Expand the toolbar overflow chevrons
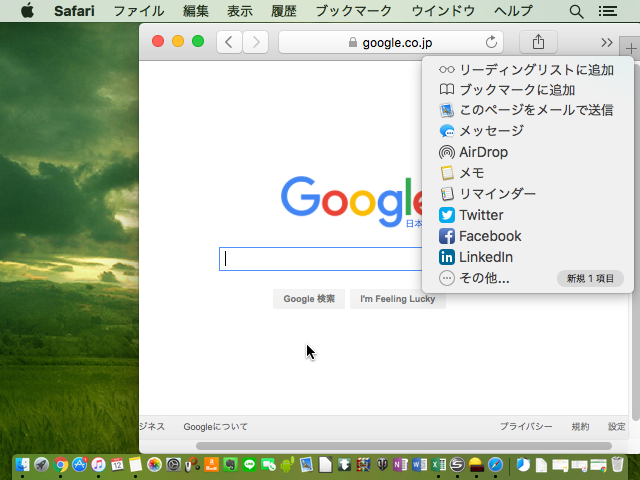This screenshot has height=480, width=640. [607, 42]
